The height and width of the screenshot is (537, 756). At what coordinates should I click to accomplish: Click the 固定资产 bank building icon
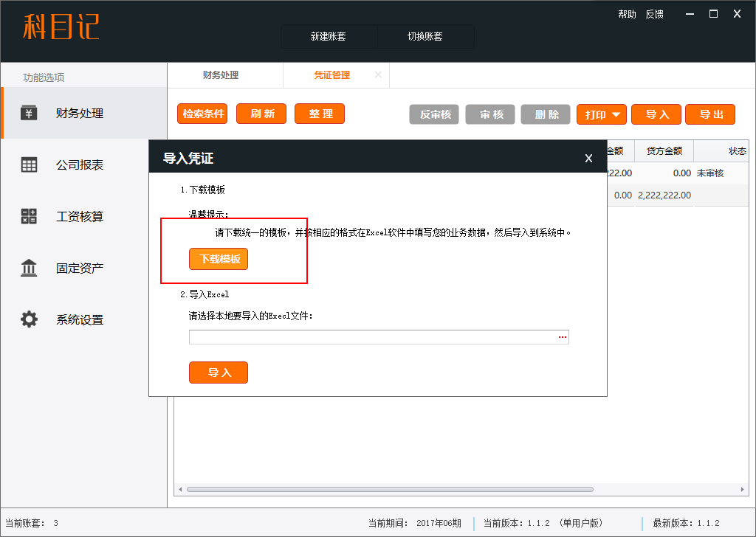(29, 268)
